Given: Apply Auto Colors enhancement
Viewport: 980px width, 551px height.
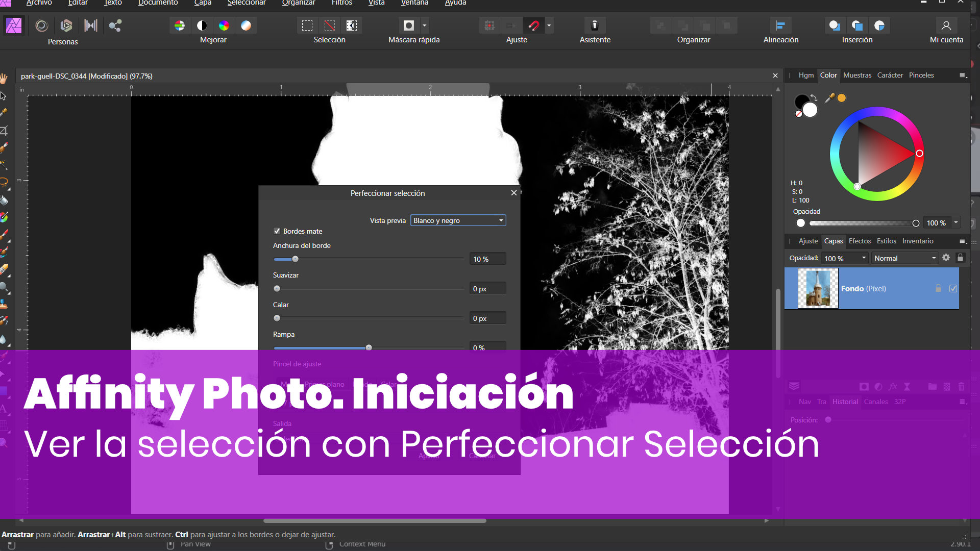Looking at the screenshot, I should (224, 26).
